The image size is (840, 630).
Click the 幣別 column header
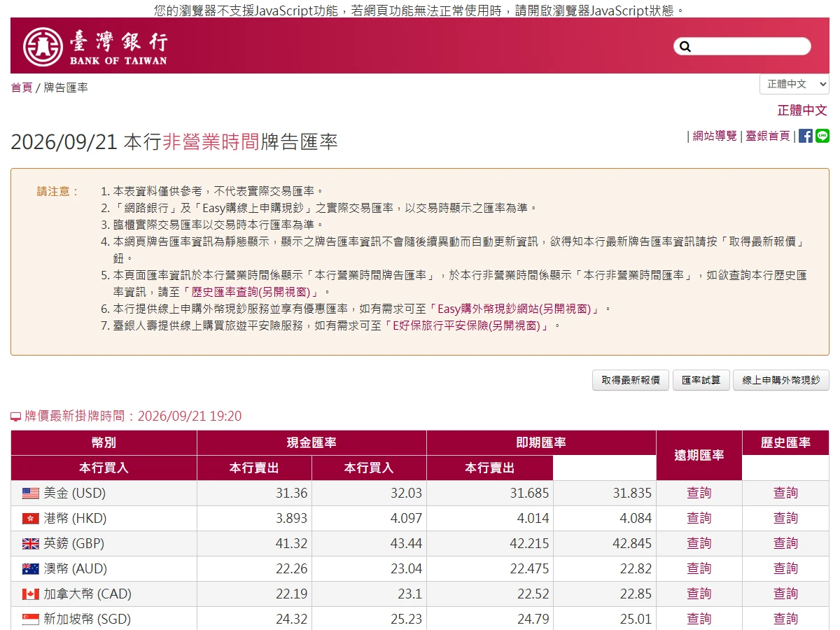pyautogui.click(x=104, y=443)
